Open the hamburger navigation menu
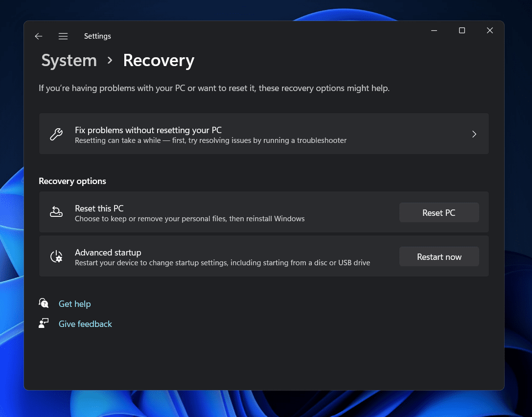532x417 pixels. tap(63, 36)
